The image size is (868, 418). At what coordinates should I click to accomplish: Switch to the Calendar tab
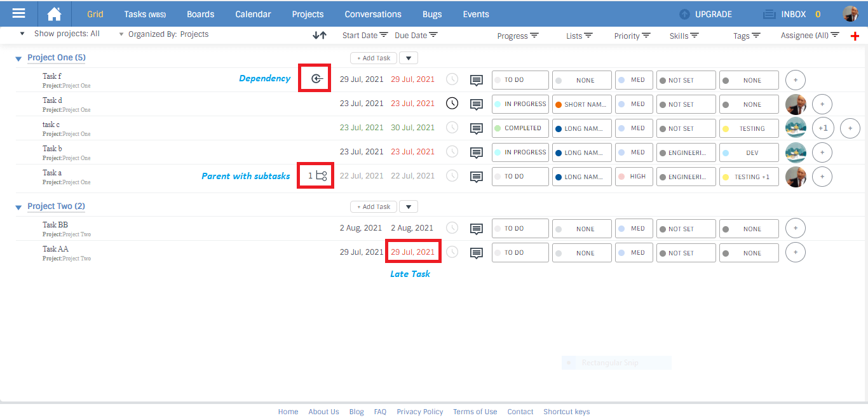253,14
